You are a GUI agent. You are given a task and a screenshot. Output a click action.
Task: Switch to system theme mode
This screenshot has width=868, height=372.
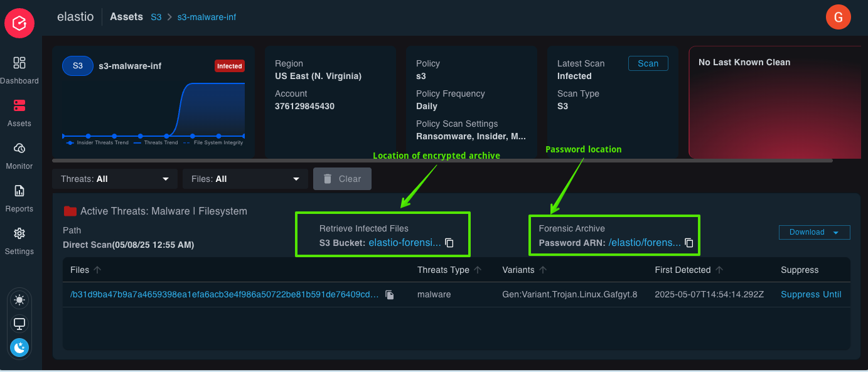(x=19, y=324)
